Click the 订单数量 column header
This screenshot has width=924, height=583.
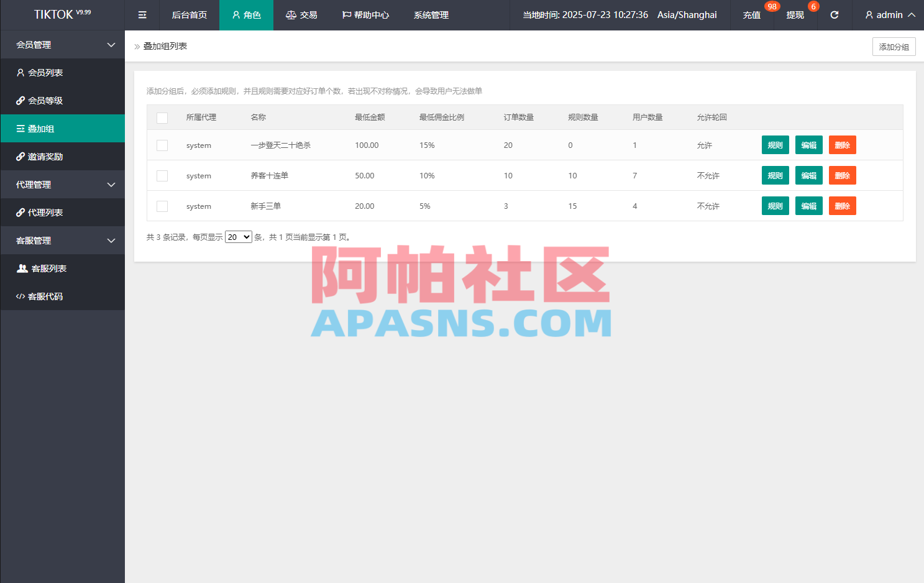coord(519,117)
